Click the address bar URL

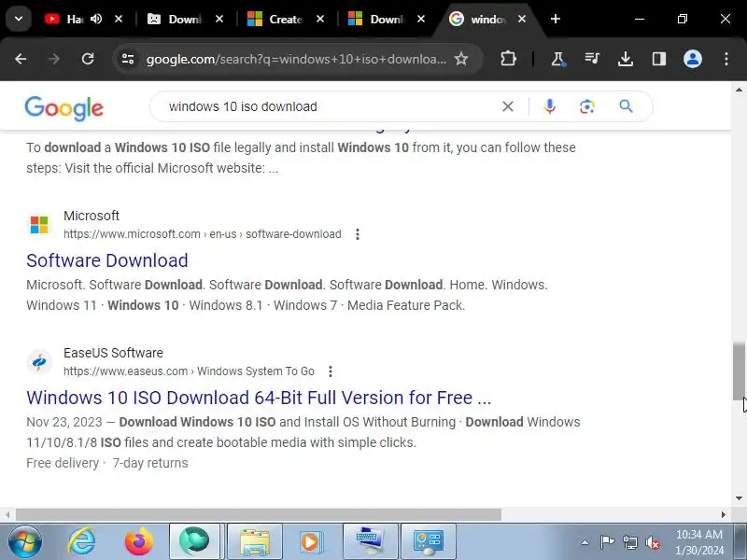pyautogui.click(x=296, y=59)
